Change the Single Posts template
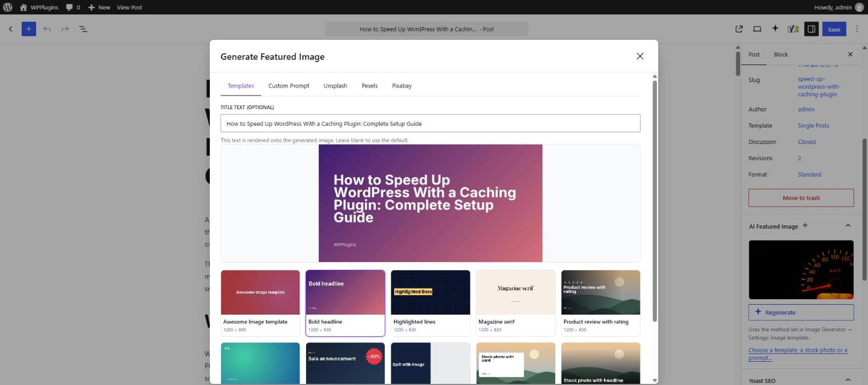The image size is (868, 385). [813, 126]
